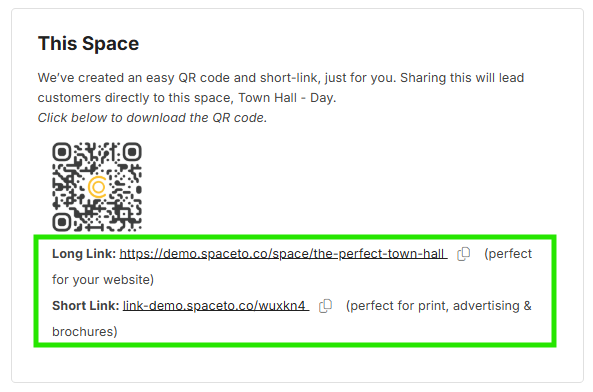
Task: Click the bold 'Long Link:' label
Action: click(84, 254)
